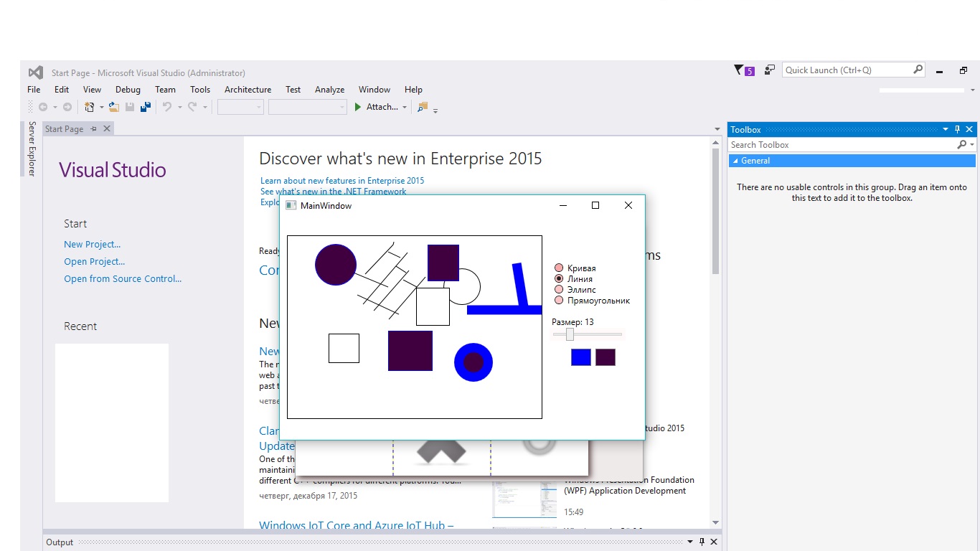
Task: Click the dark purple color swatch
Action: [606, 357]
